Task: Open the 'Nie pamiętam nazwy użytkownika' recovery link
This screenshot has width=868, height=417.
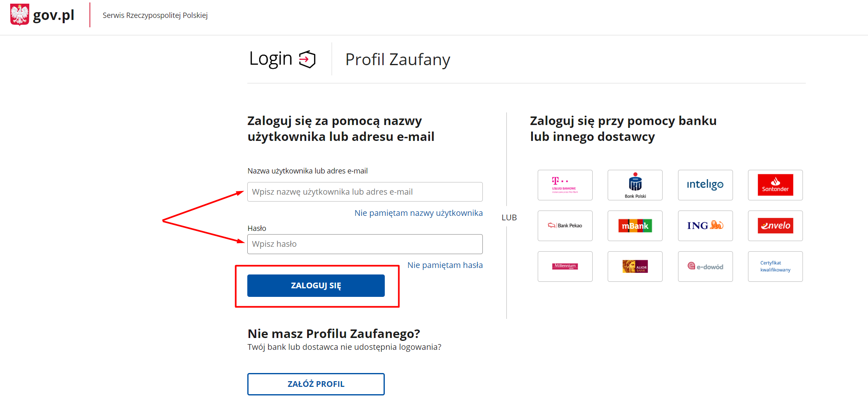Action: coord(419,213)
